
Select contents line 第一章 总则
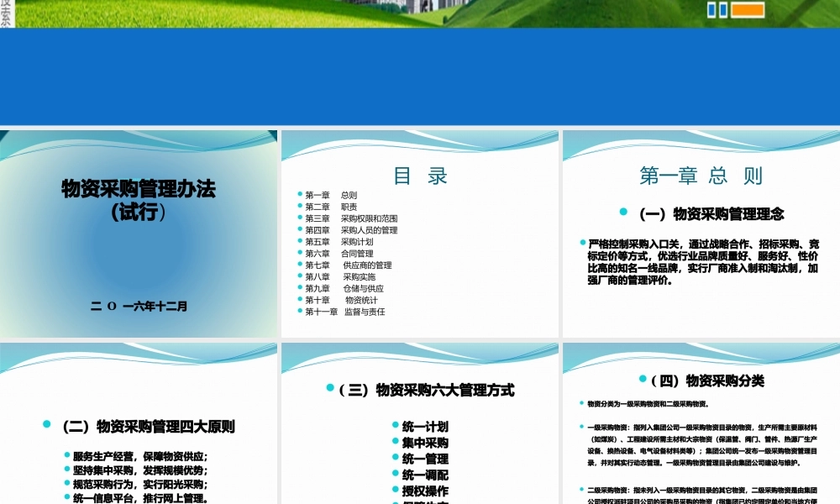click(331, 195)
